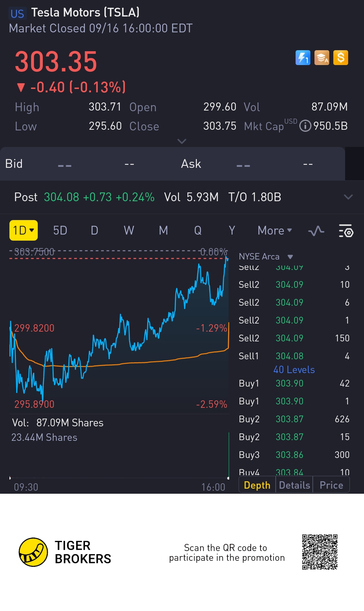Switch to the Details tab

(x=294, y=485)
